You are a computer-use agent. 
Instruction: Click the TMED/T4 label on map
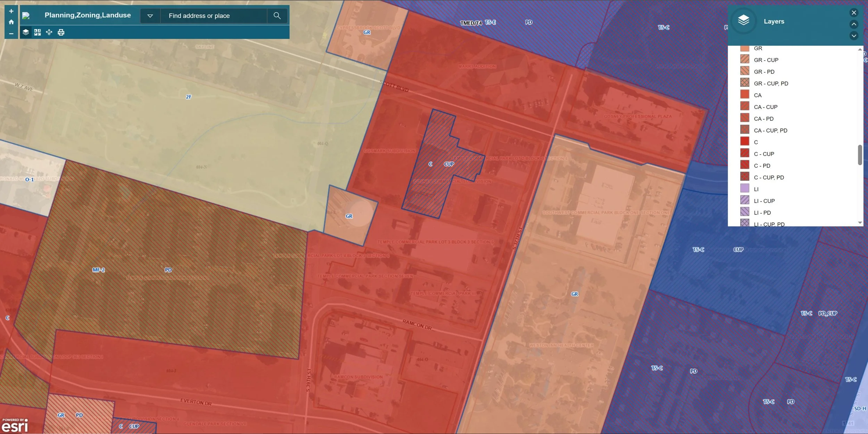tap(471, 23)
